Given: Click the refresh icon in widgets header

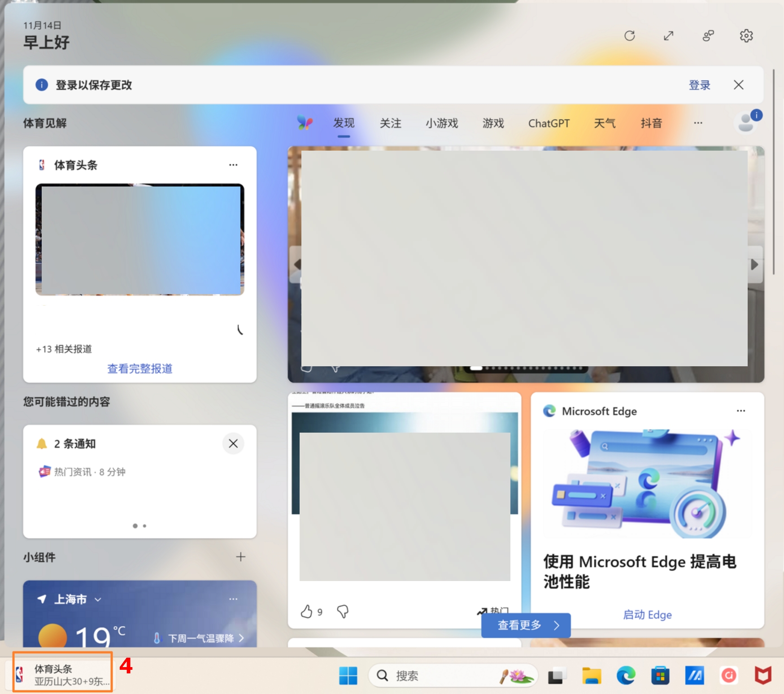Looking at the screenshot, I should (629, 36).
